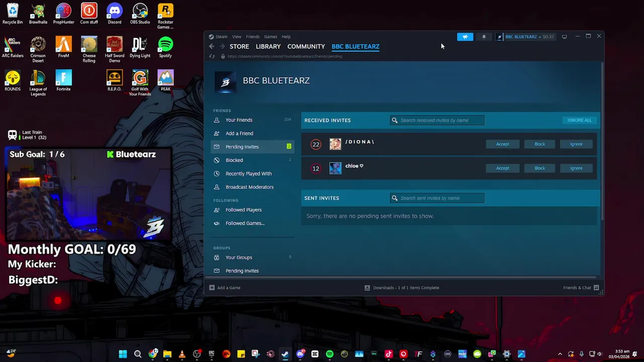Block the invite from /DIONA\

point(539,144)
